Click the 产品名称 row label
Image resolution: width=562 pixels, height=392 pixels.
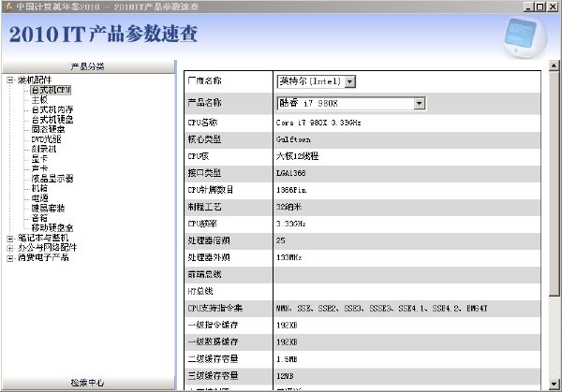(x=204, y=103)
